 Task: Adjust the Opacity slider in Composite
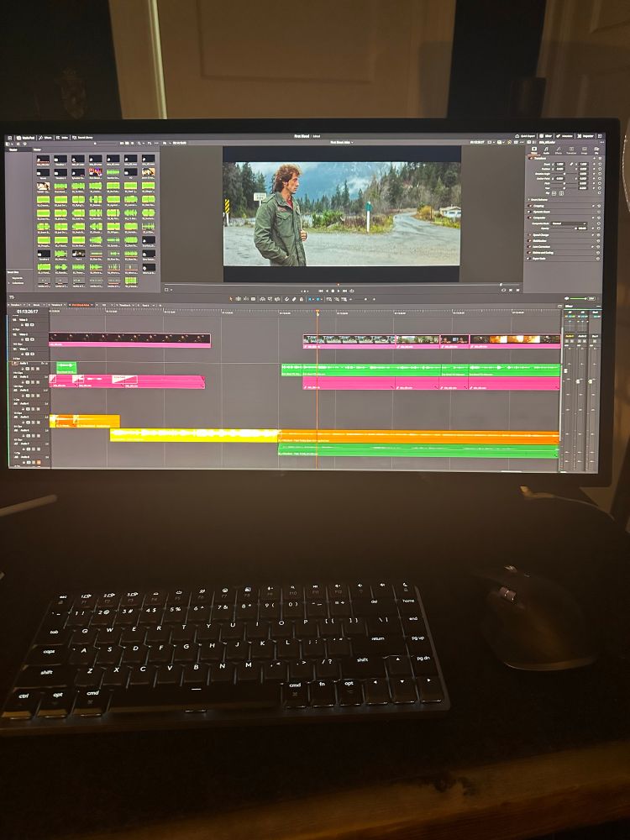564,228
